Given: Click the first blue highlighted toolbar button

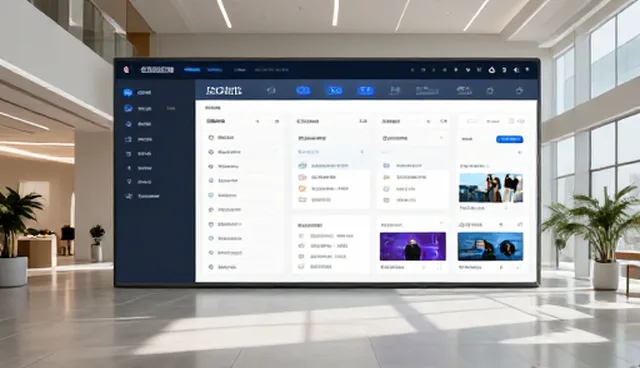Looking at the screenshot, I should pos(303,91).
